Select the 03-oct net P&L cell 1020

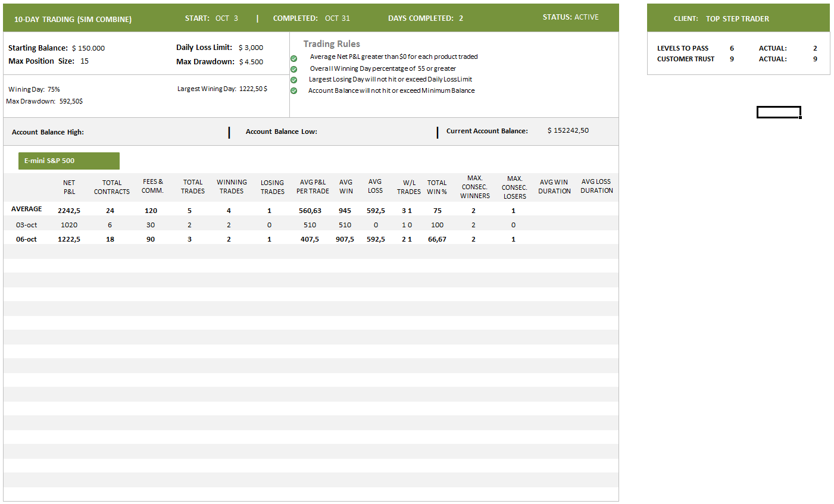(x=69, y=225)
